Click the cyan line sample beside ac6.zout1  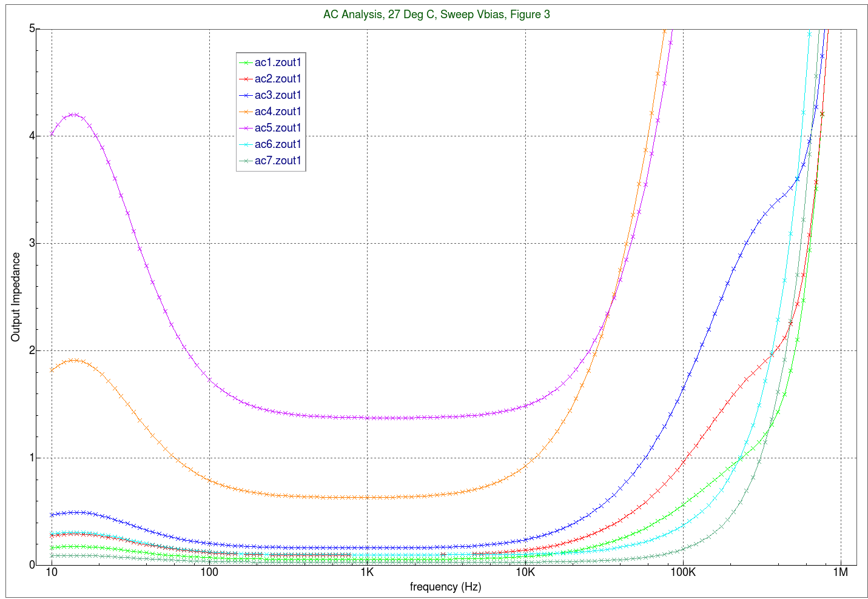(246, 144)
